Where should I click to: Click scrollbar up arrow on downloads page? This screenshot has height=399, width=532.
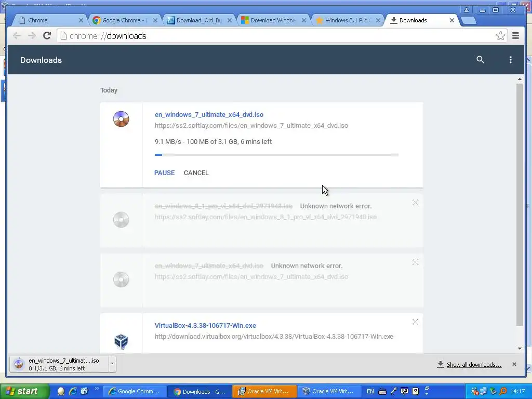[x=520, y=79]
